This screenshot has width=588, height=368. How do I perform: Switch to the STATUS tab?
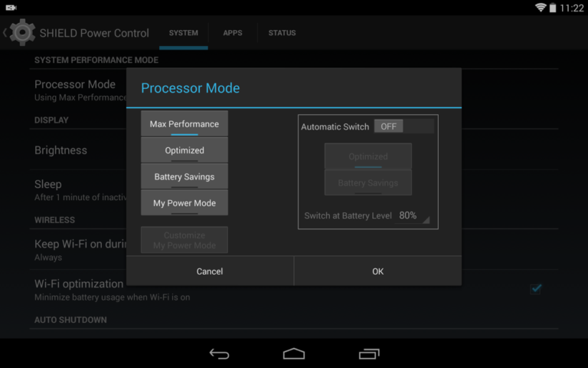282,33
